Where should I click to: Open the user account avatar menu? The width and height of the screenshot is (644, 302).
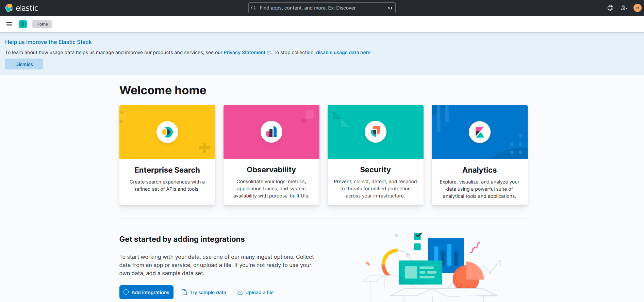tap(638, 8)
